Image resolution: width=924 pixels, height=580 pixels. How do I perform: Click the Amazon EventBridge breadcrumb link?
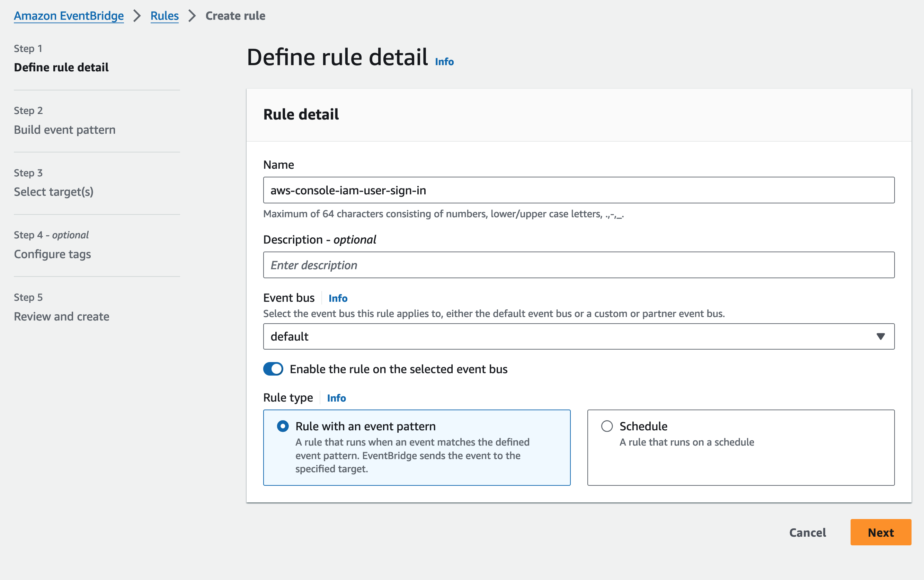[x=69, y=16]
